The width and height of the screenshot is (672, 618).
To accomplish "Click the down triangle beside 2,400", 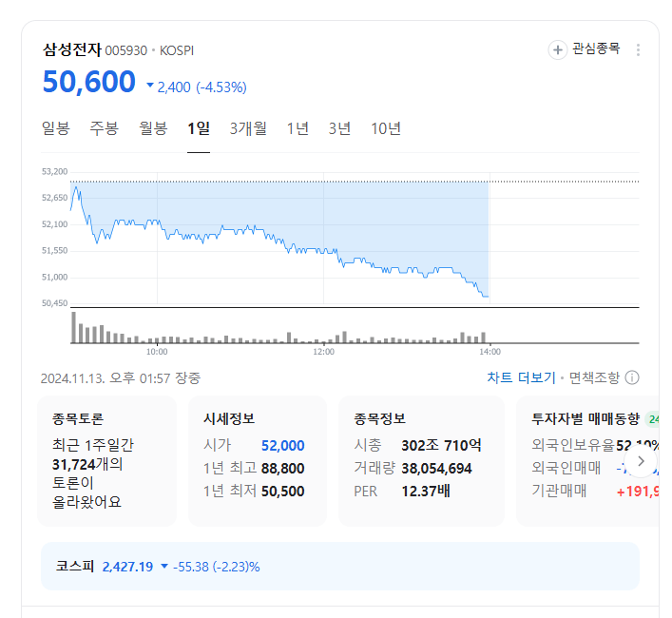I will pos(150,87).
